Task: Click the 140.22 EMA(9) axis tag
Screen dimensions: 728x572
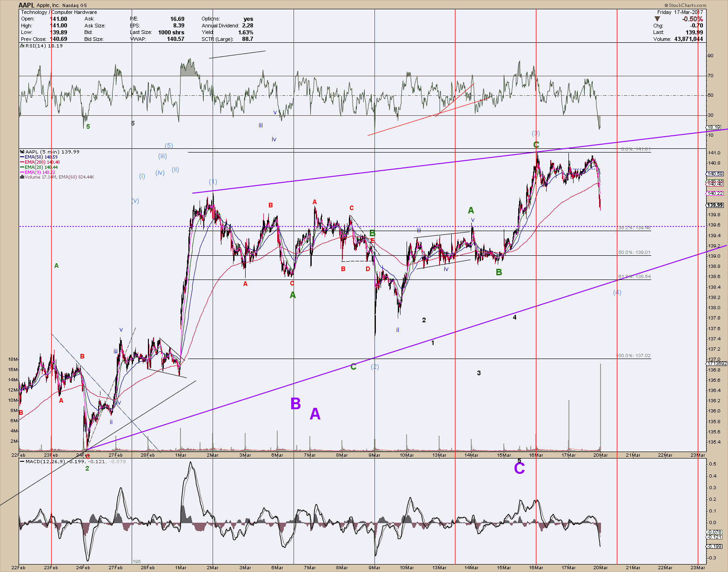Action: [x=715, y=193]
